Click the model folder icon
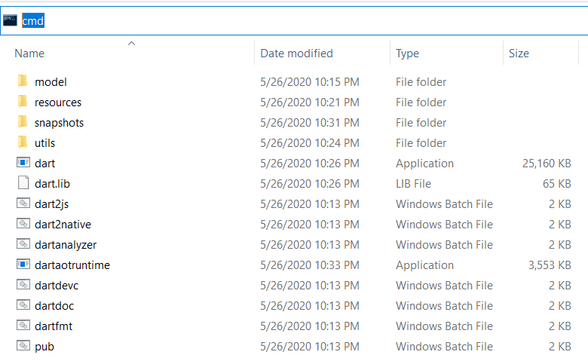 point(23,82)
